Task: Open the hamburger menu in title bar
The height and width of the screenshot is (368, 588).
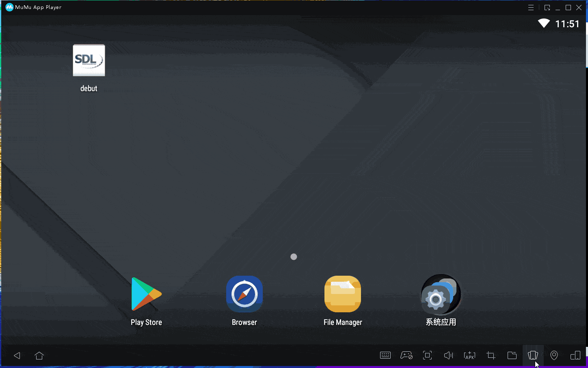Action: (531, 7)
